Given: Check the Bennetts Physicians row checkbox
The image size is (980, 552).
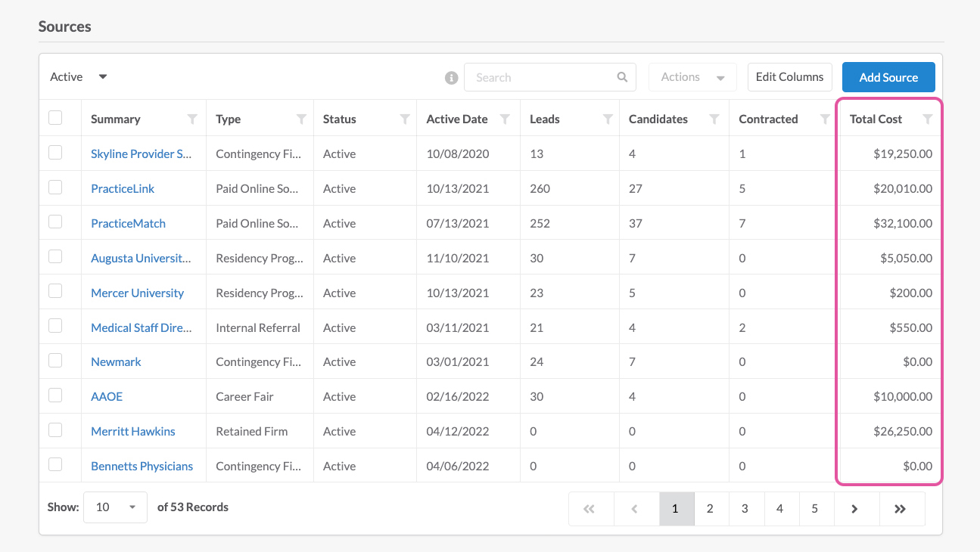Looking at the screenshot, I should [x=55, y=465].
